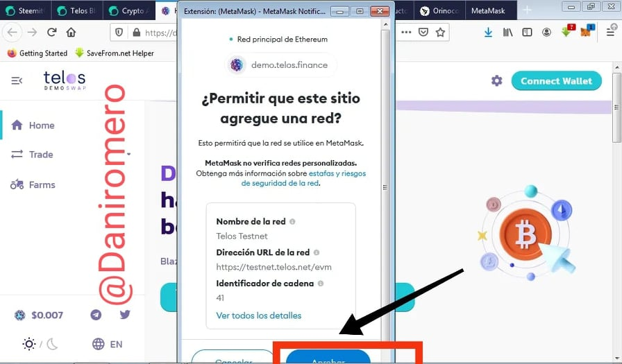
Task: Switch to the Steemit browser tab
Action: pyautogui.click(x=26, y=10)
